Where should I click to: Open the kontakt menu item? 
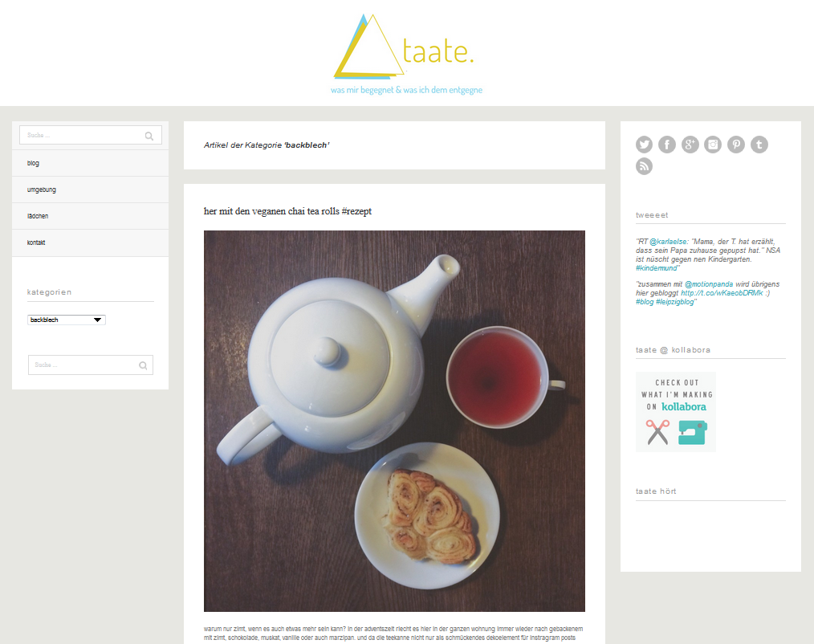(x=91, y=243)
